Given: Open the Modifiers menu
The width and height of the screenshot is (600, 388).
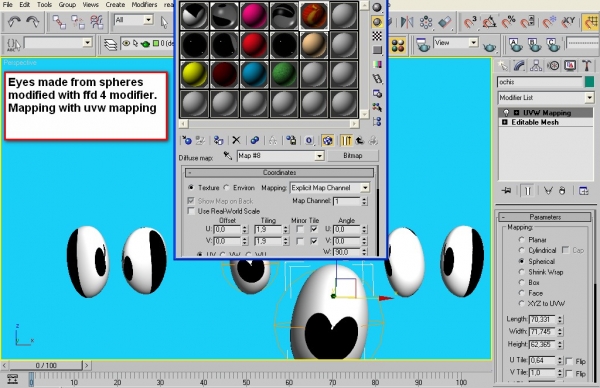Looking at the screenshot, I should (144, 5).
